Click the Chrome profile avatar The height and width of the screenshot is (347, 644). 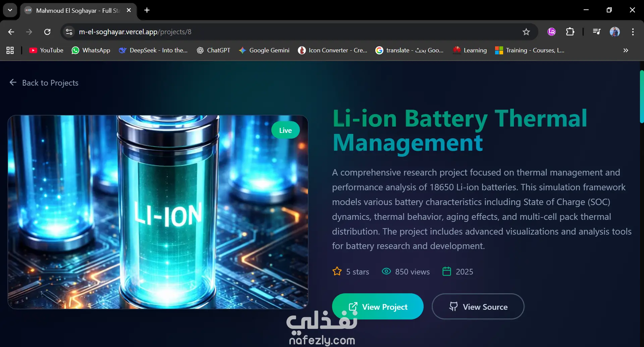tap(614, 32)
